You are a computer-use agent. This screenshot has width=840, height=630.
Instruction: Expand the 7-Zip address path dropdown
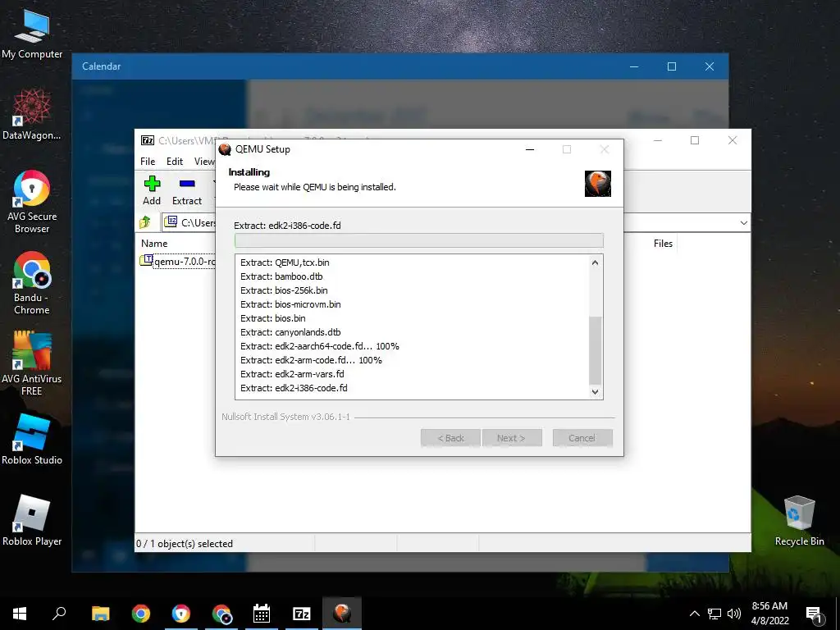click(x=743, y=223)
